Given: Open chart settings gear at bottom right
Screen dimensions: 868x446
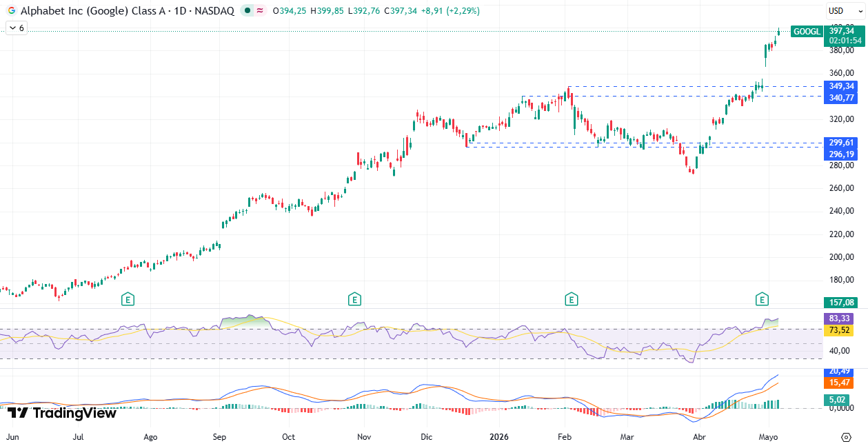Looking at the screenshot, I should [846, 437].
